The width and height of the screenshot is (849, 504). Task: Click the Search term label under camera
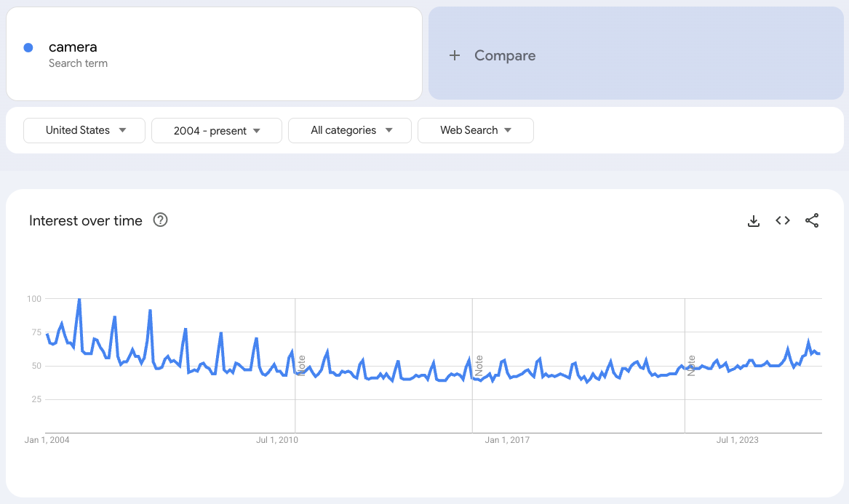pos(78,63)
